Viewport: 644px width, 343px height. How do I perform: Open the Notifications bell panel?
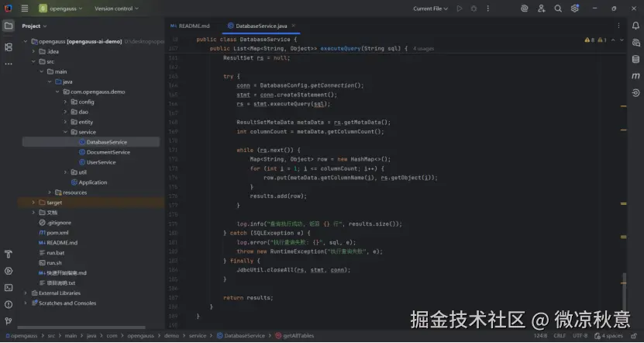tap(635, 26)
